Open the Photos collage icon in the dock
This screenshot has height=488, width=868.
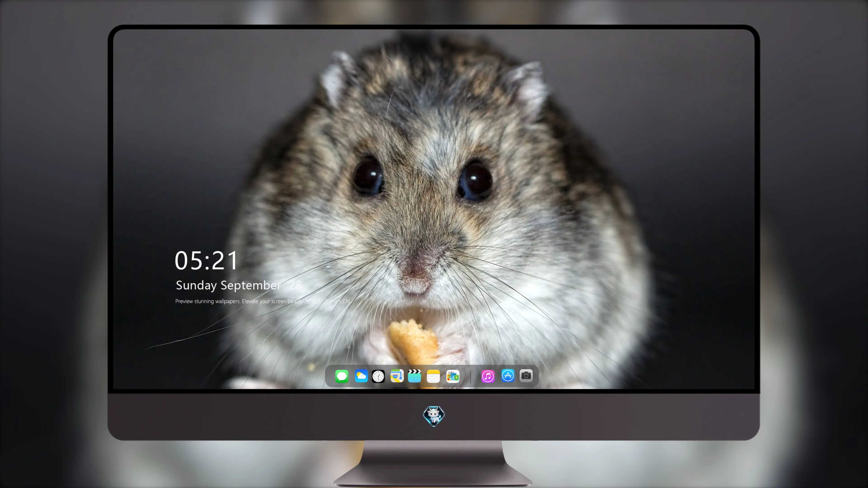pyautogui.click(x=453, y=376)
